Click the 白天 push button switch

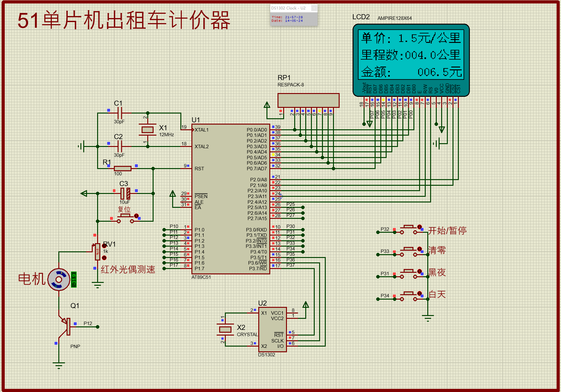pyautogui.click(x=408, y=296)
